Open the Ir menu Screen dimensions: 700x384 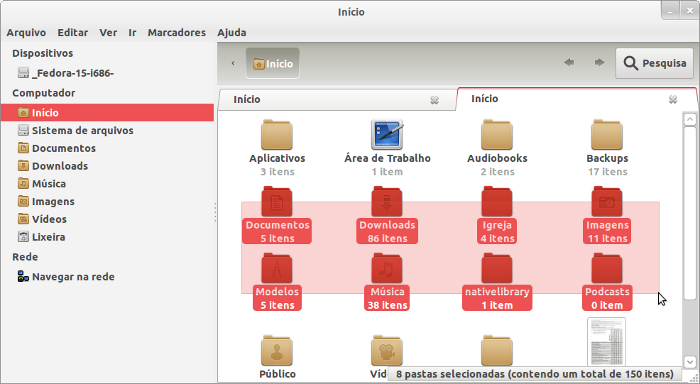click(x=132, y=33)
